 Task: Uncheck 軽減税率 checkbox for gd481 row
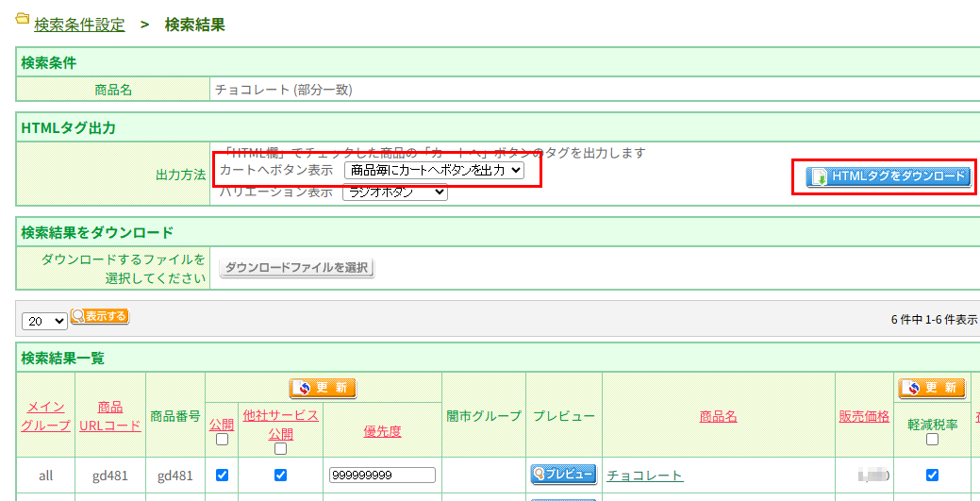[x=932, y=476]
